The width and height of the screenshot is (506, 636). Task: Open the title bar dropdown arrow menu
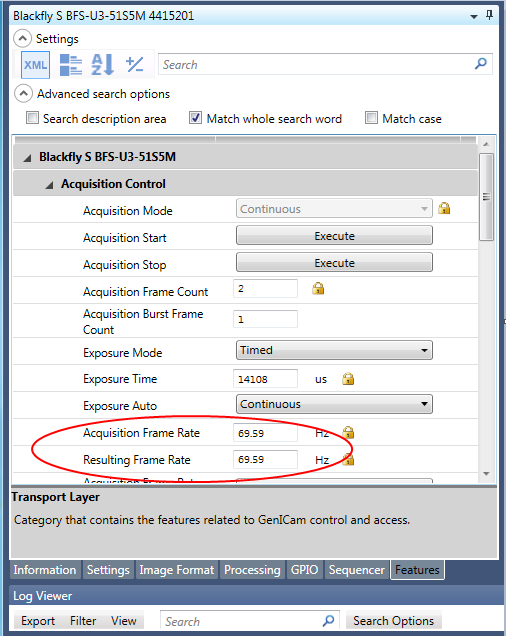(x=474, y=17)
